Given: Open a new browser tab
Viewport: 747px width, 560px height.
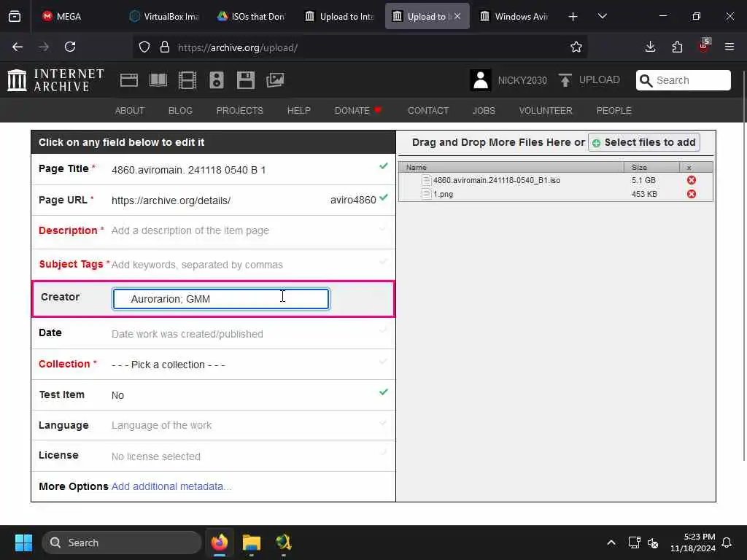Looking at the screenshot, I should point(573,17).
